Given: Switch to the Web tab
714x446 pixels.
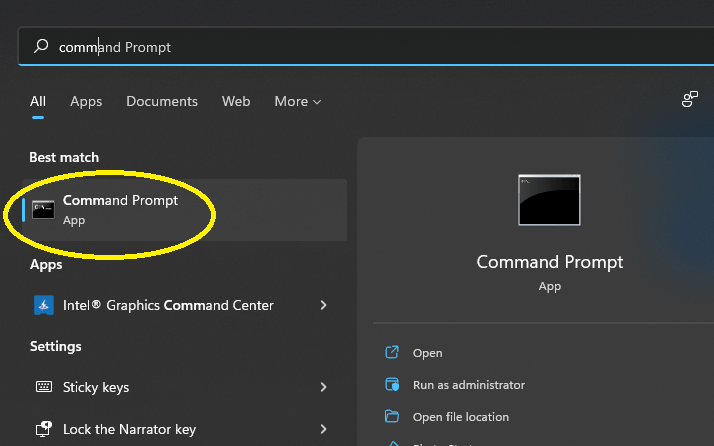Looking at the screenshot, I should (x=236, y=101).
